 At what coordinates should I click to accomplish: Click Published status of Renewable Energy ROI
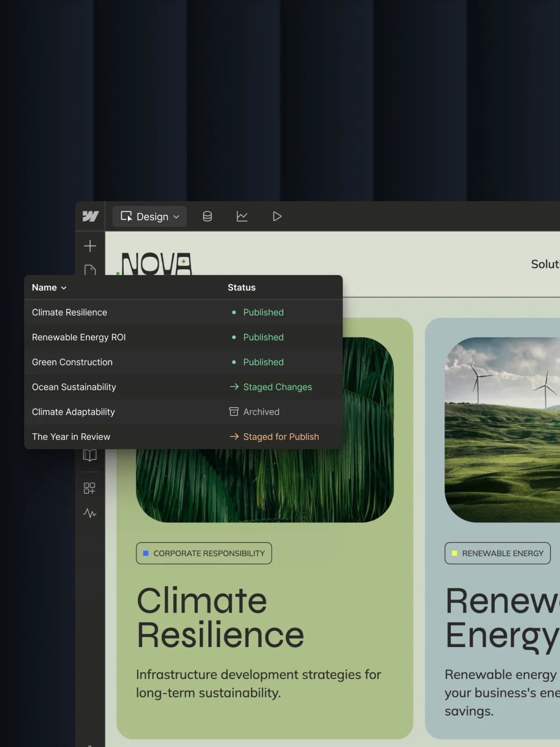pyautogui.click(x=258, y=337)
